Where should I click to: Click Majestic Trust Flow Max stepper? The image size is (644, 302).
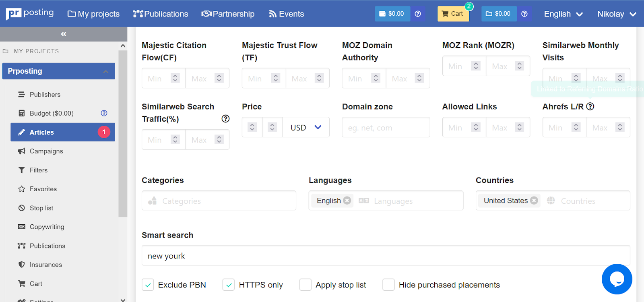[x=319, y=78]
